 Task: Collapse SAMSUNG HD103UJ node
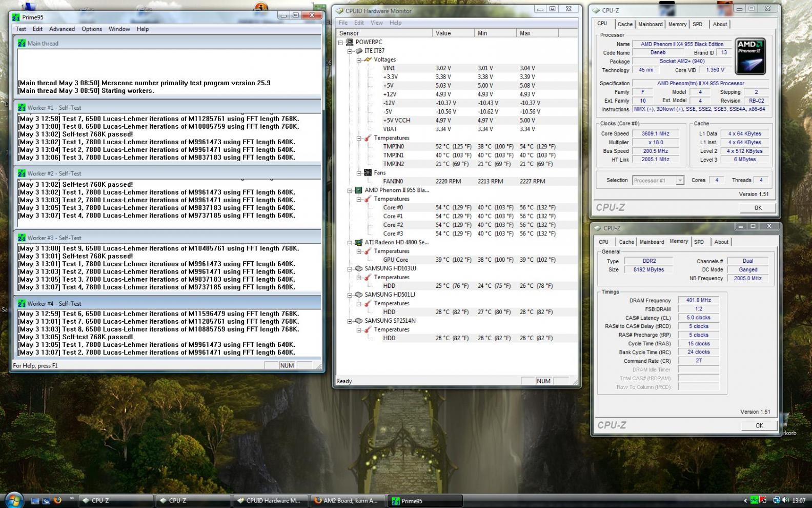[350, 269]
